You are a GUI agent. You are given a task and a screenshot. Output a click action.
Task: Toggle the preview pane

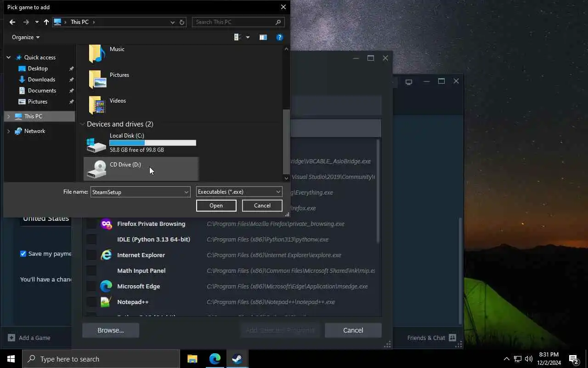point(263,37)
